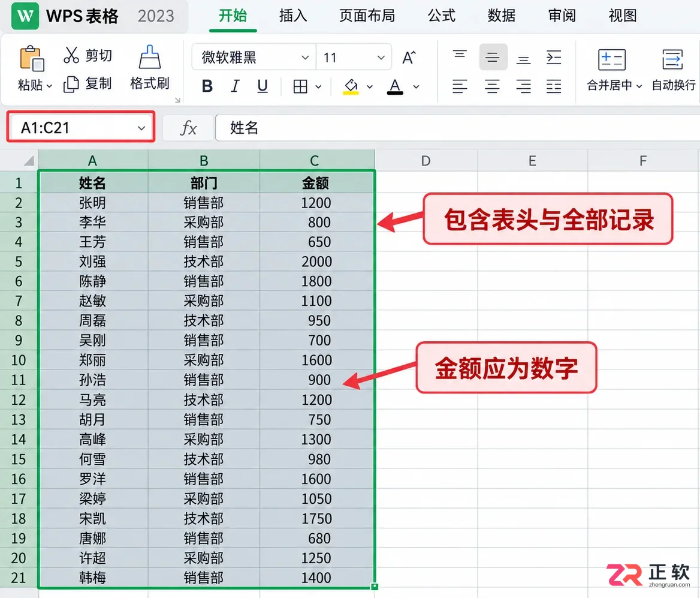This screenshot has width=700, height=598.
Task: Select cell containing 韩梅
Action: coord(93,578)
